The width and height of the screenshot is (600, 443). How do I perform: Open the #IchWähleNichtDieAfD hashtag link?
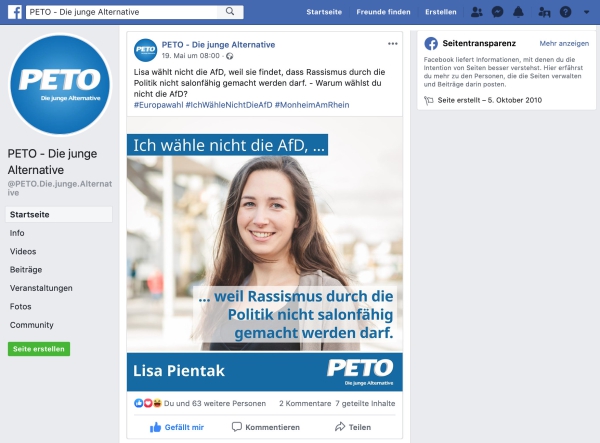[229, 105]
